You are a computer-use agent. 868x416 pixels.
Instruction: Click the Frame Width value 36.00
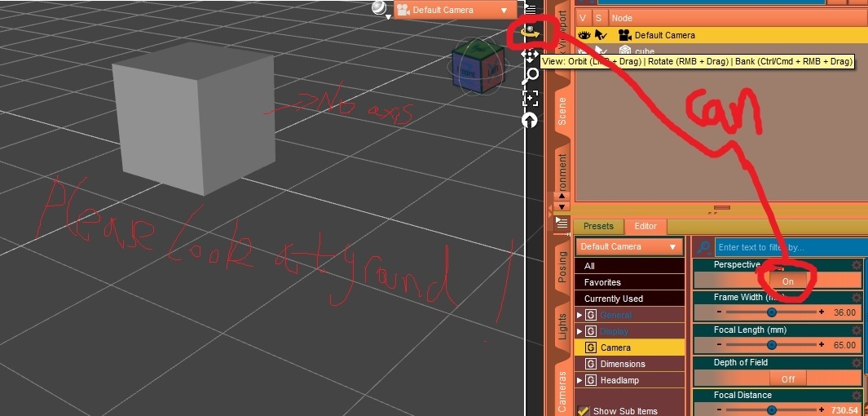pos(844,312)
